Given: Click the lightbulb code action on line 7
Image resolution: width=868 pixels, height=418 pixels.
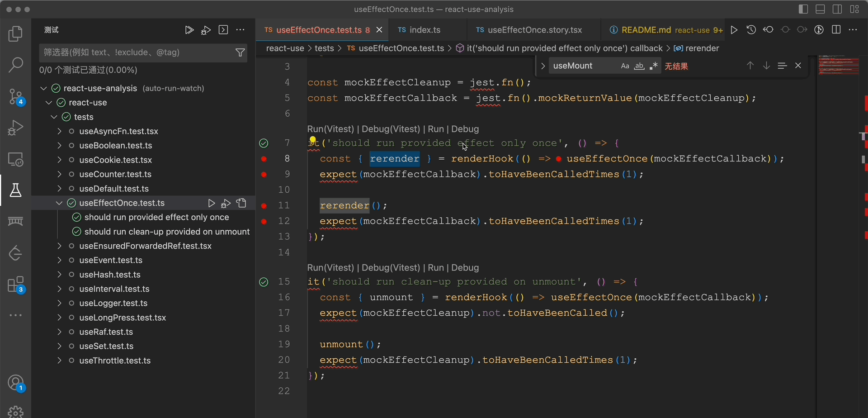Looking at the screenshot, I should click(x=312, y=140).
